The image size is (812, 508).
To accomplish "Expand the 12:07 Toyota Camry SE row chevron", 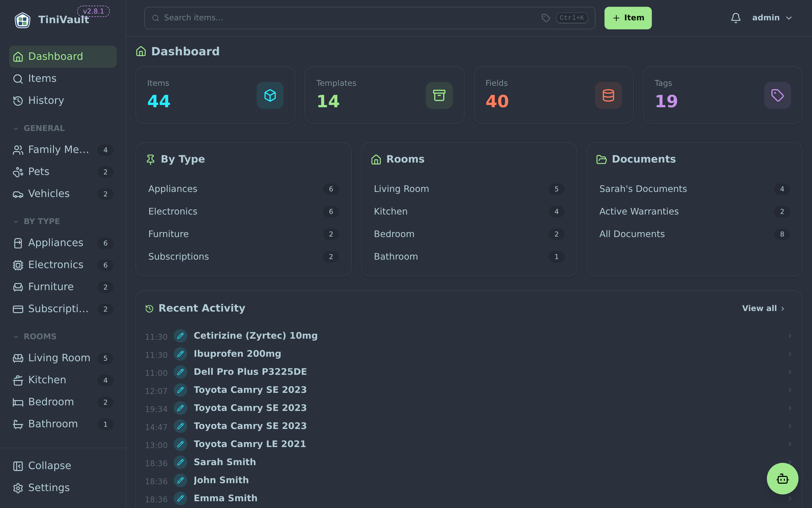I will (x=790, y=390).
